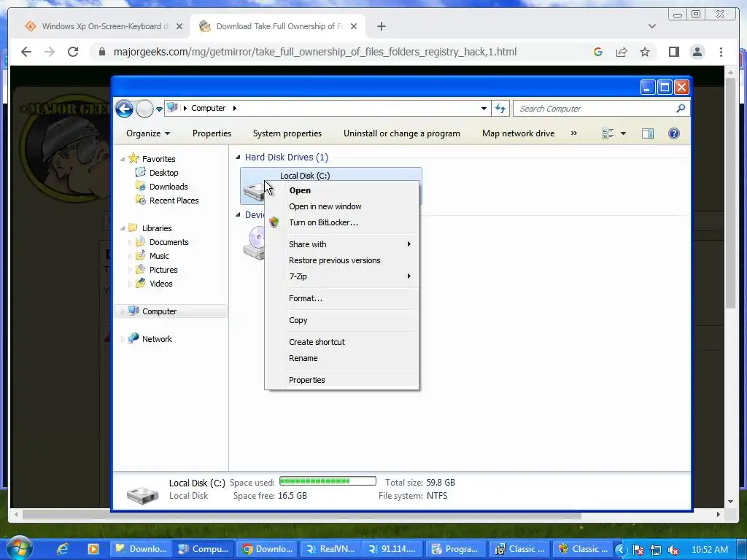
Task: Choose Copy from context menu
Action: [342, 320]
